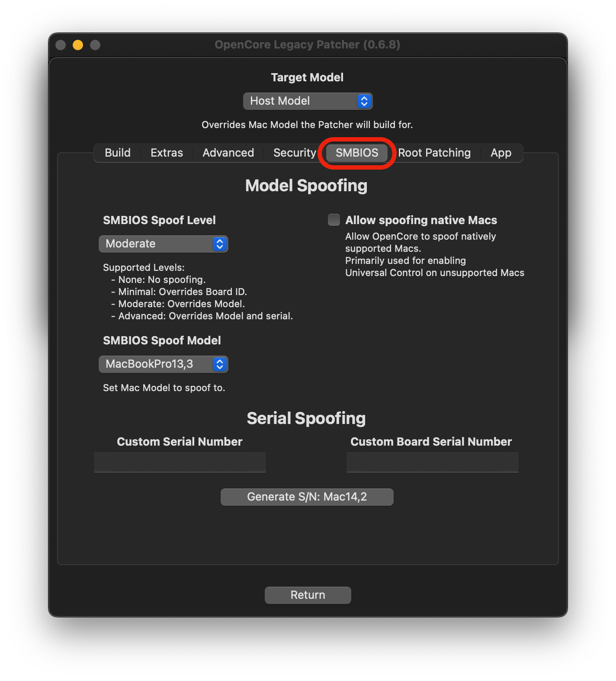Open the App tab

(x=501, y=153)
